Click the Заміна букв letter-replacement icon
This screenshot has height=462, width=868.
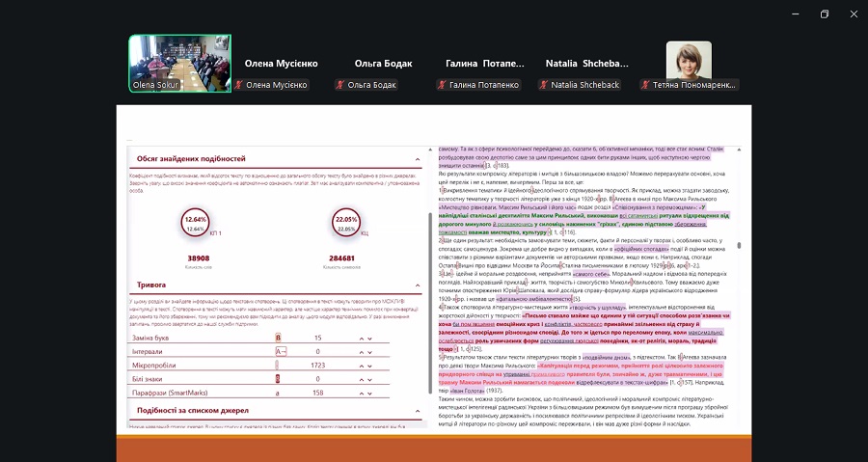click(x=280, y=339)
